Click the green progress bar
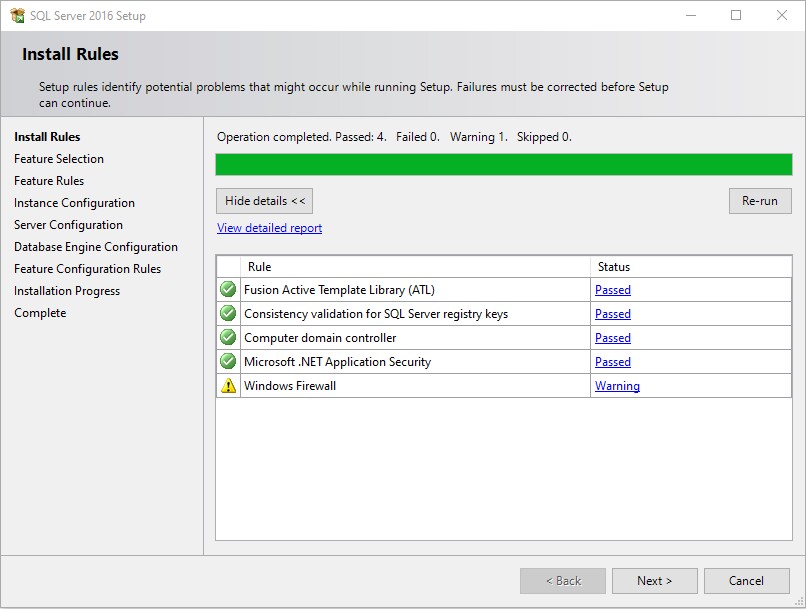Image resolution: width=806 pixels, height=609 pixels. 503,165
